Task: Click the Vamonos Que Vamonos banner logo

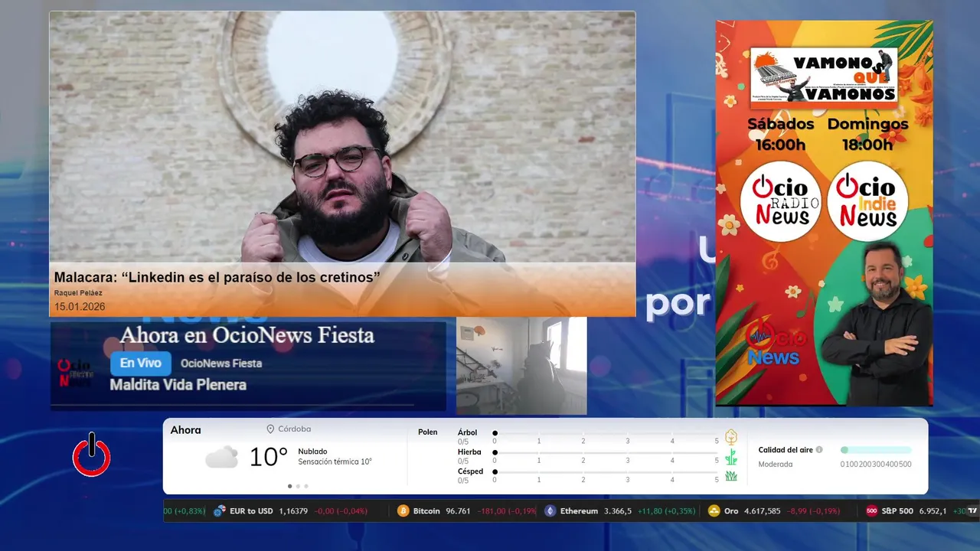Action: (x=824, y=75)
